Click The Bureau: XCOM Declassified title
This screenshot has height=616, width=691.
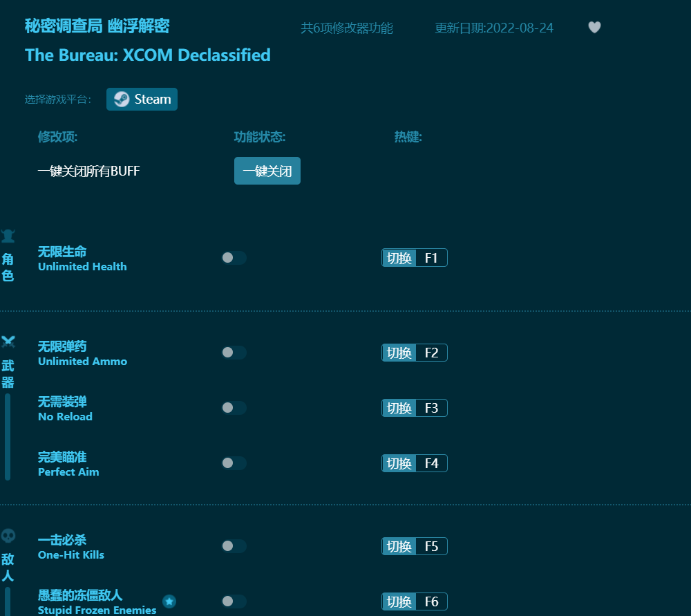[148, 55]
